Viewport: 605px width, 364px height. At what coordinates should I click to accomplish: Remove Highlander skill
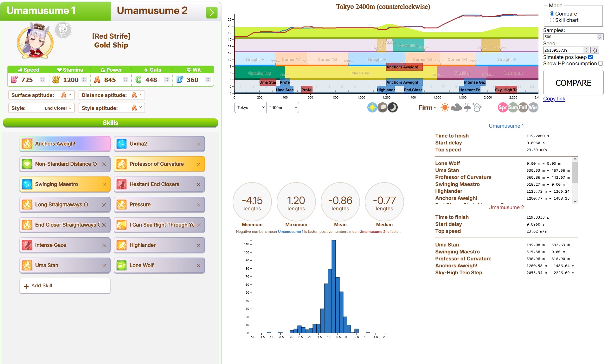pyautogui.click(x=198, y=245)
